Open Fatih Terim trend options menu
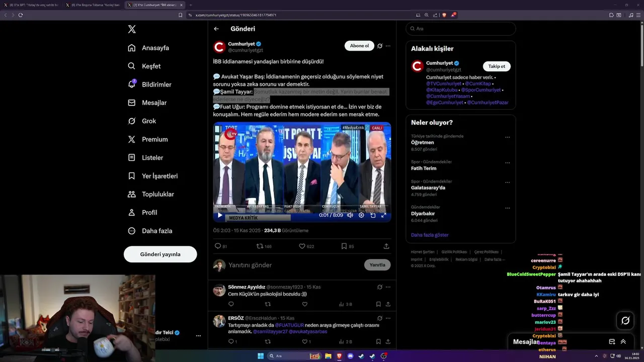This screenshot has height=362, width=644. point(507,163)
